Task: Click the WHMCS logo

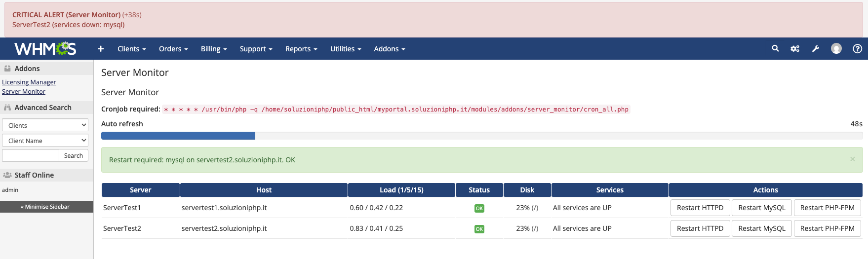Action: tap(45, 49)
